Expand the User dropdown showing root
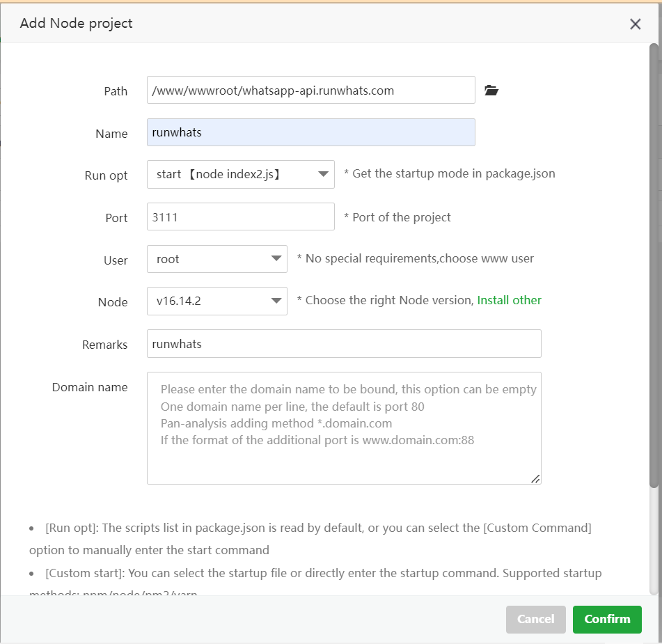Viewport: 662px width, 644px height. click(x=216, y=260)
